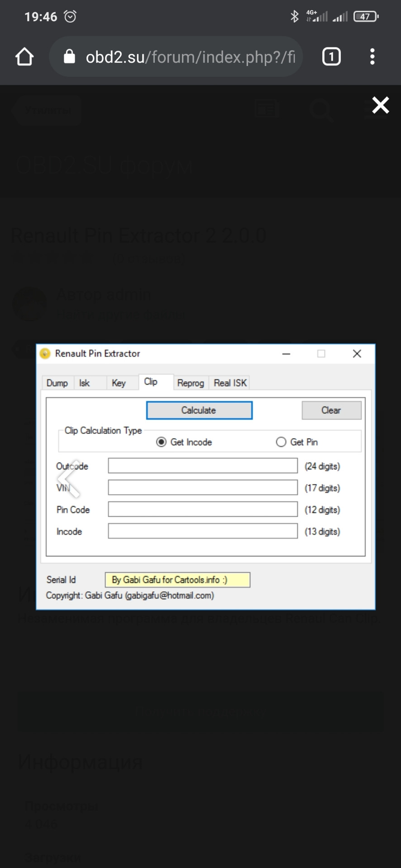Screen dimensions: 401x868
Task: Tap the obd2.su address bar
Action: pos(176,57)
